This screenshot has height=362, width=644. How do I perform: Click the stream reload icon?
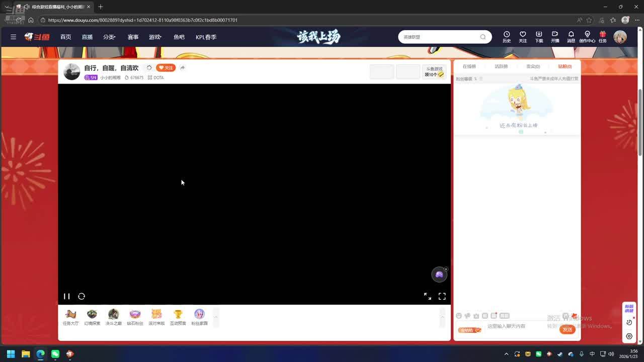[x=82, y=297]
